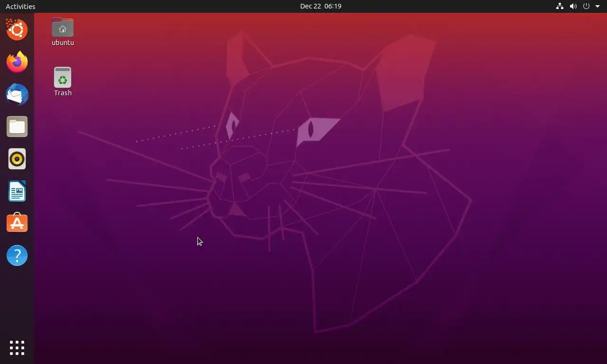607x364 pixels.
Task: Open Thunderbird Mail from the dock
Action: pyautogui.click(x=17, y=94)
